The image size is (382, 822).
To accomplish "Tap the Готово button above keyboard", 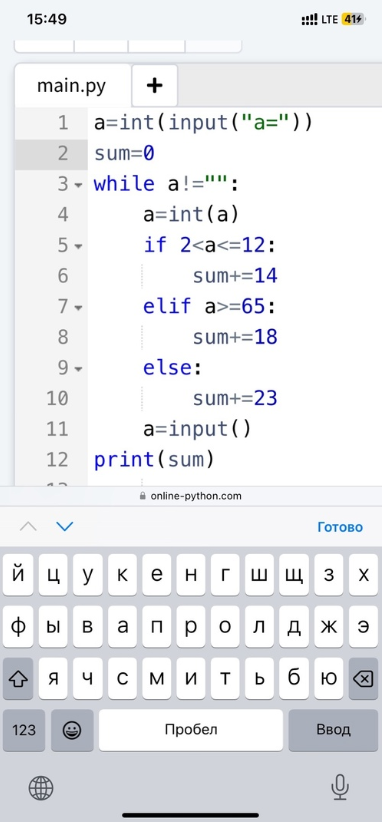I will 340,527.
